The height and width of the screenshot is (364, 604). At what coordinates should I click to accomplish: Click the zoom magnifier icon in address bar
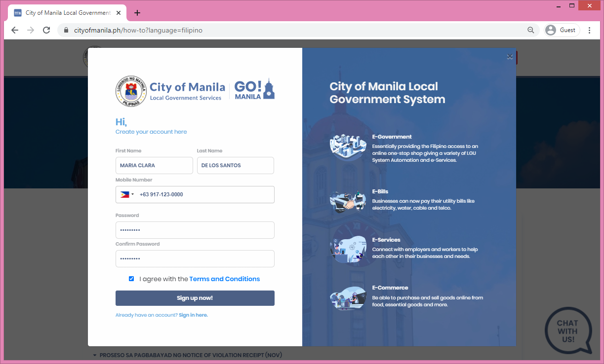(x=531, y=30)
